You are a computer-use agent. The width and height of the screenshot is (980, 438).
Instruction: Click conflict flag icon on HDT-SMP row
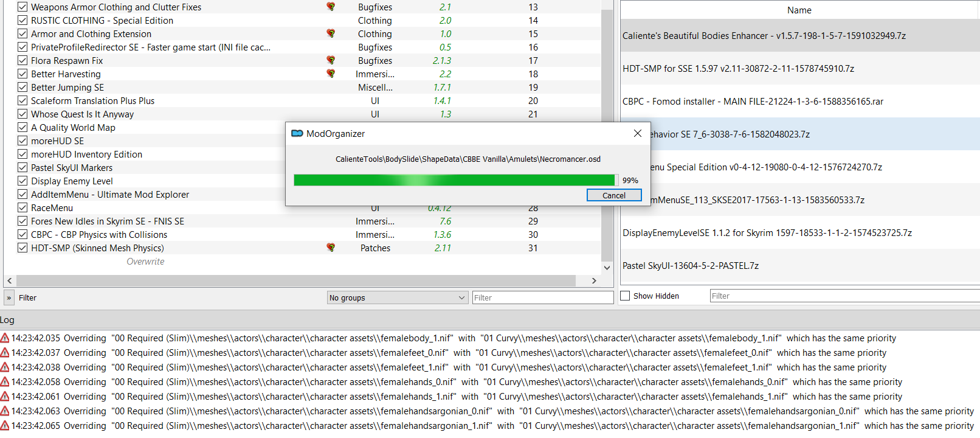click(x=331, y=248)
